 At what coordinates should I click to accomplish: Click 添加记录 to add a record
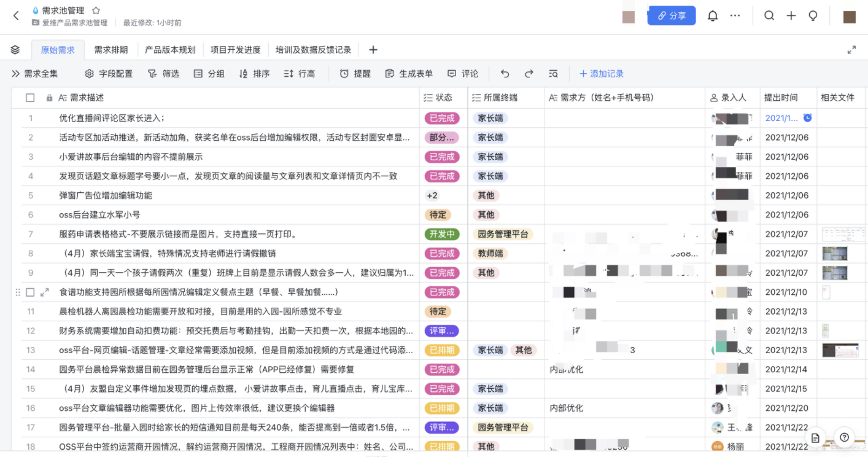tap(602, 74)
